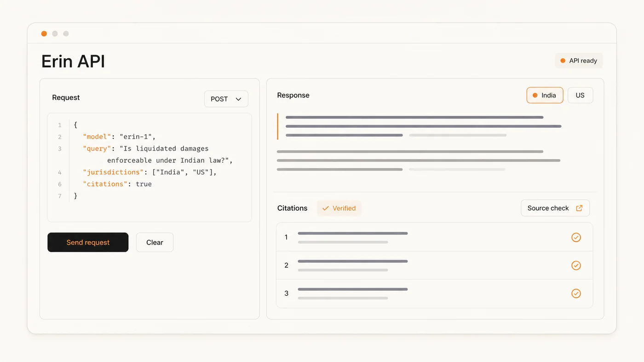
Task: Click the true value on line 6
Action: [x=144, y=184]
